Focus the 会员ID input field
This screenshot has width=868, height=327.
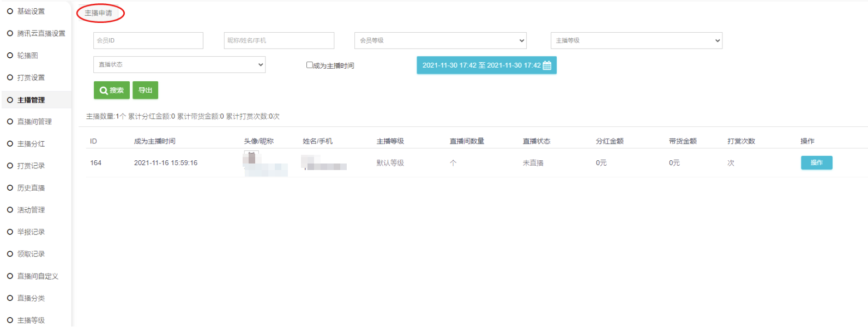(148, 40)
